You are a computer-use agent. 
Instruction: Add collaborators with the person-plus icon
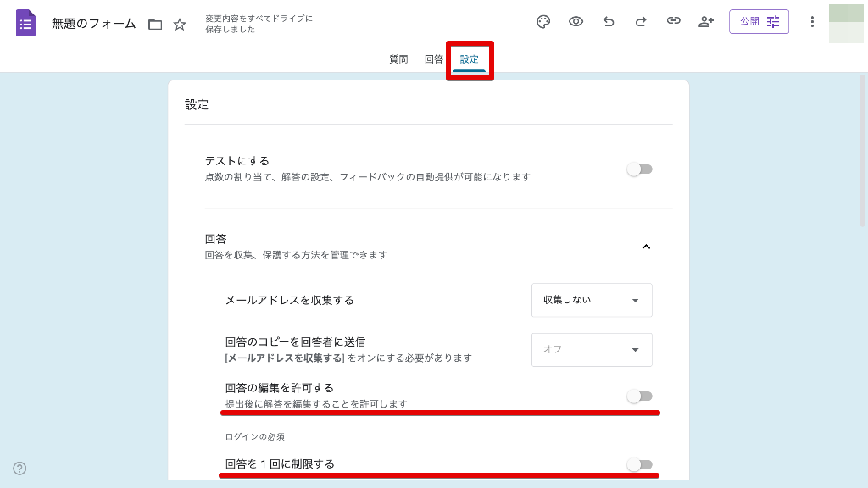tap(706, 22)
